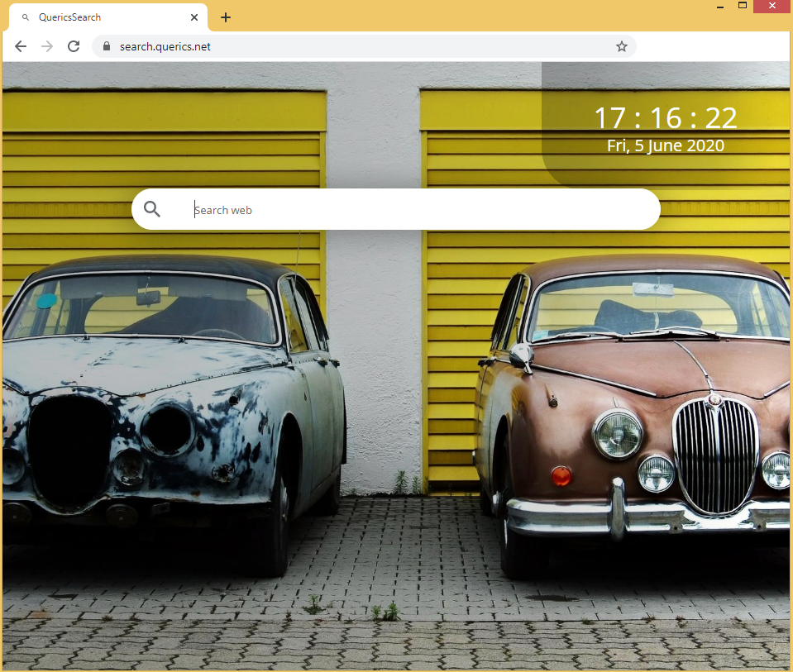Maximize the browser window
Screen dimensions: 793x672
click(x=743, y=6)
